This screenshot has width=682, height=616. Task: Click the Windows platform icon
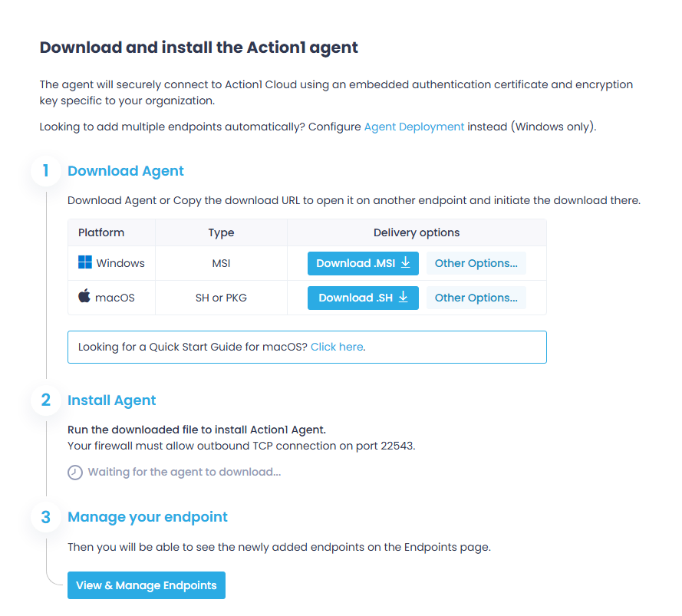coord(85,262)
